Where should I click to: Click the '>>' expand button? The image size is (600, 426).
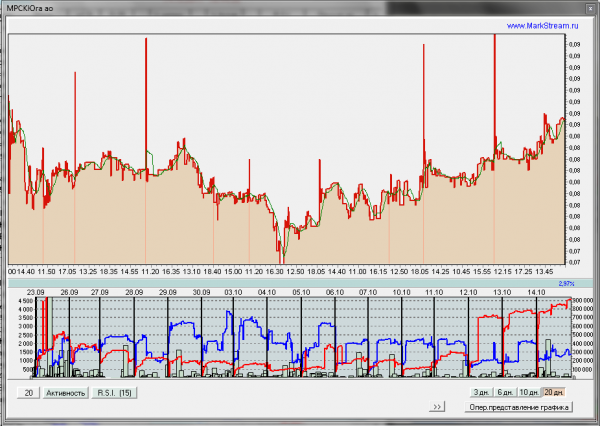(x=437, y=406)
